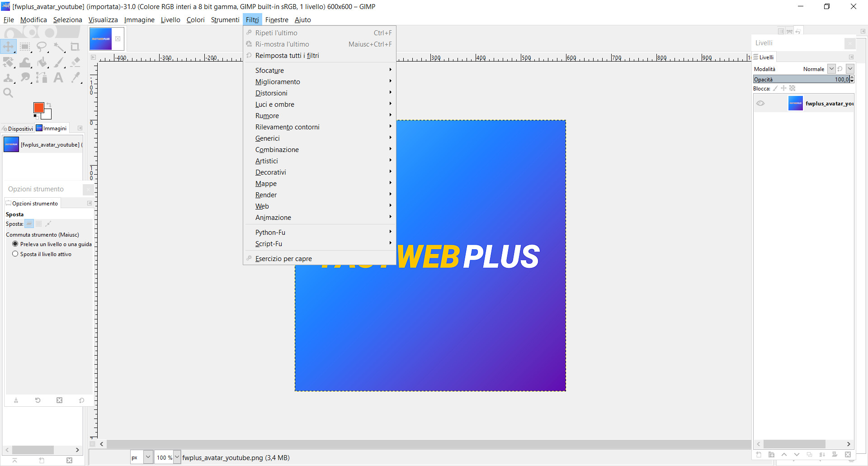
Task: Click 'Reimposta tutti i filtri' entry
Action: (x=287, y=56)
